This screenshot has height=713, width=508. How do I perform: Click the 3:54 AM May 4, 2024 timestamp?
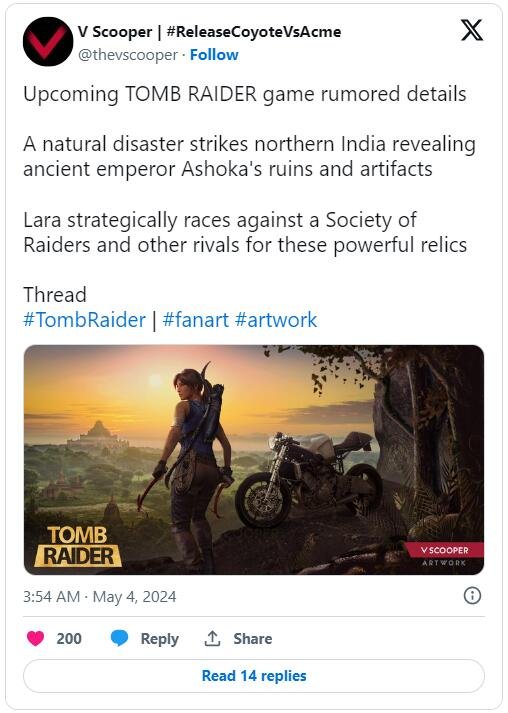tap(100, 597)
